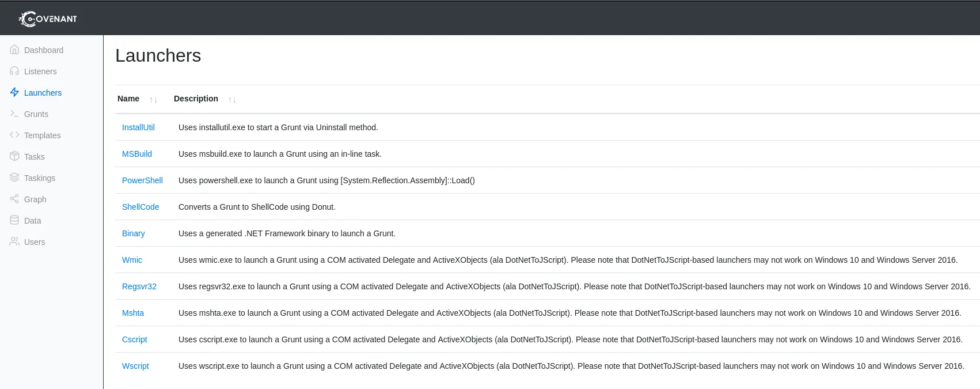
Task: Open the Regsvr32 launcher link
Action: 139,286
